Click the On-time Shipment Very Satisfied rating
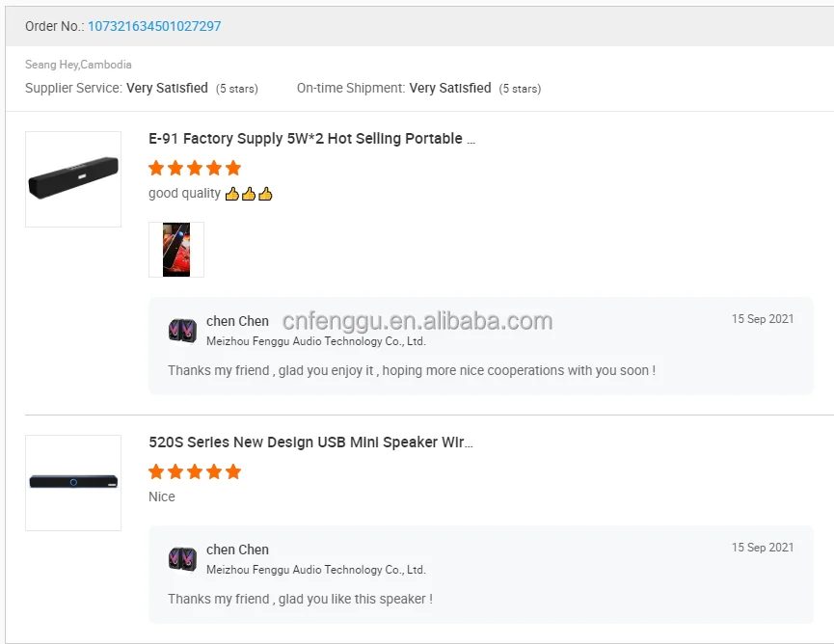 [450, 88]
